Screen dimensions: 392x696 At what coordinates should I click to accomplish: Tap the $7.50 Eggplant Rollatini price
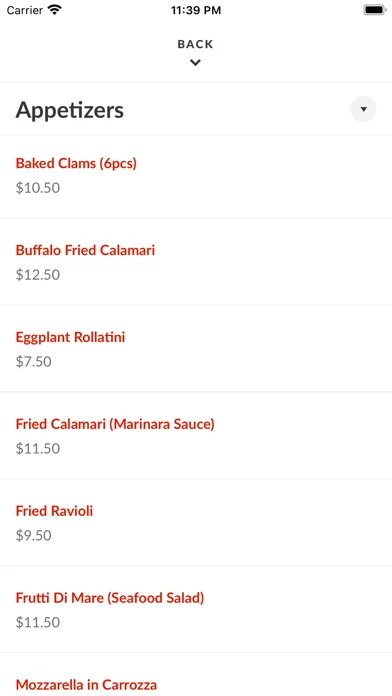click(34, 362)
